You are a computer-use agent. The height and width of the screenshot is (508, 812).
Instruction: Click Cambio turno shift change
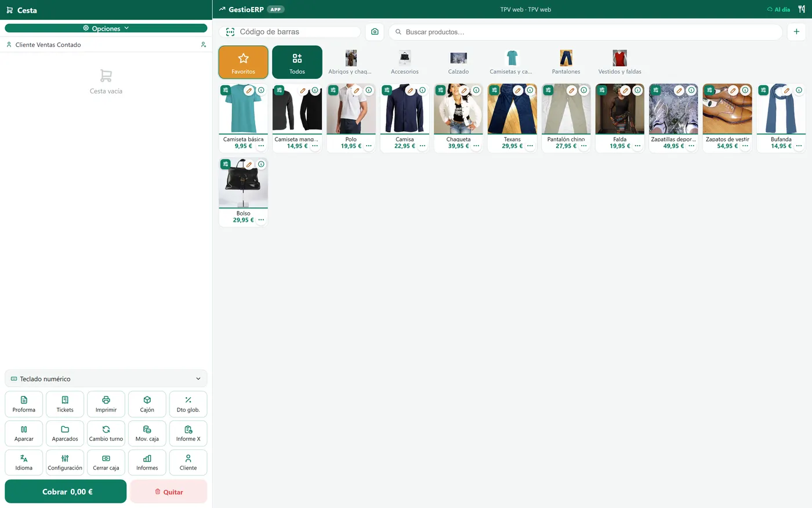pyautogui.click(x=106, y=433)
